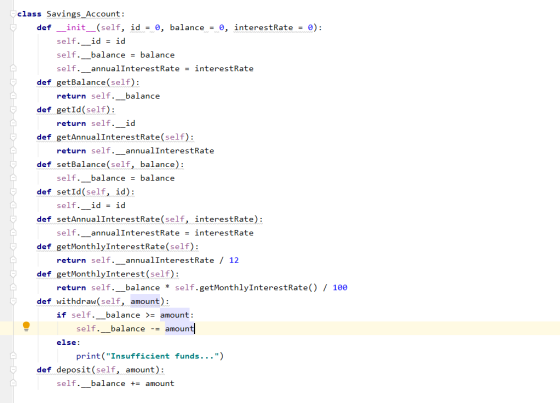Click the 'setBalance' method name
The height and width of the screenshot is (403, 560).
coord(81,165)
